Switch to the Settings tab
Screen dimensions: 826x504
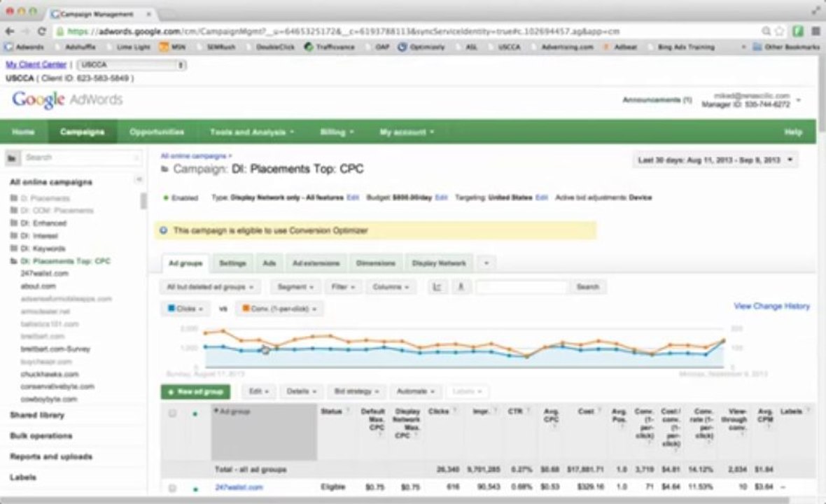coord(232,263)
